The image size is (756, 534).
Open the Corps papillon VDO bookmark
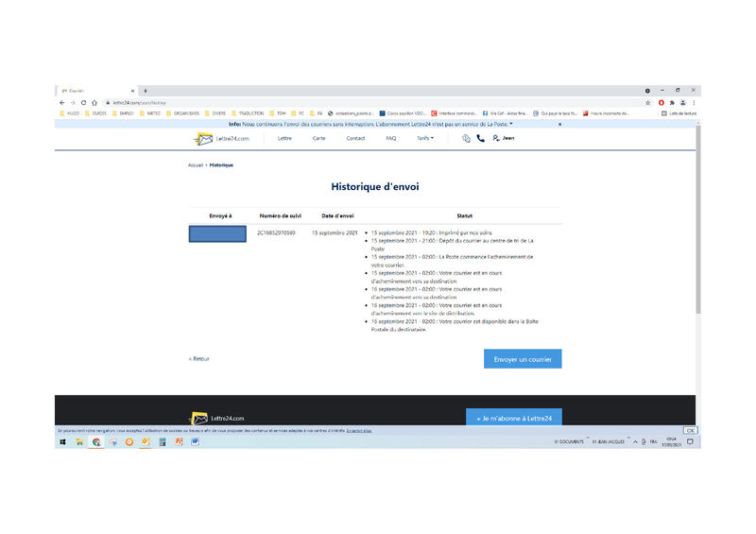pyautogui.click(x=403, y=113)
